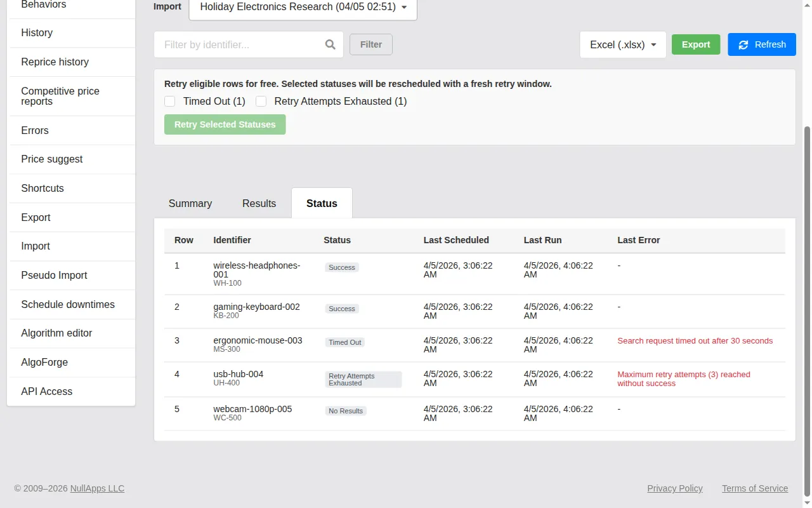Select the History sidebar entry
812x508 pixels.
36,32
